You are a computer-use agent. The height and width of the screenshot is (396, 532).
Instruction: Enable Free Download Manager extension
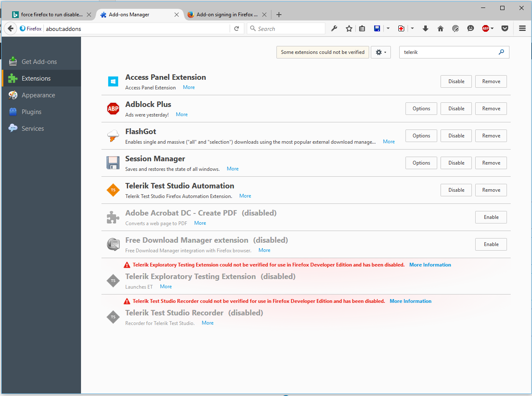491,244
